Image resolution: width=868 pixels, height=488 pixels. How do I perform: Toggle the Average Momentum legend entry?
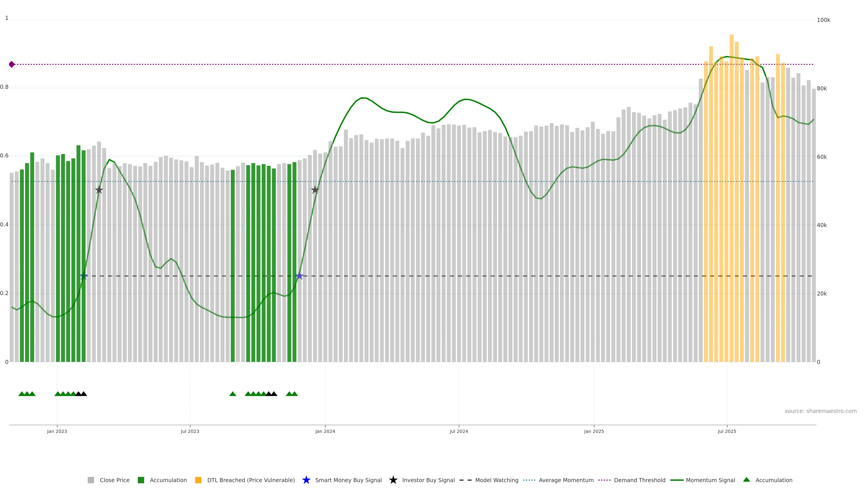pyautogui.click(x=566, y=480)
